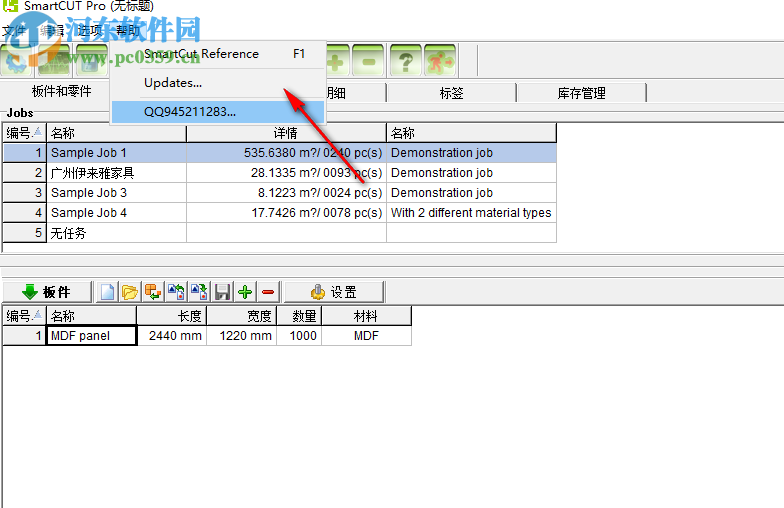Select the Sample Job 3 row

pyautogui.click(x=280, y=193)
